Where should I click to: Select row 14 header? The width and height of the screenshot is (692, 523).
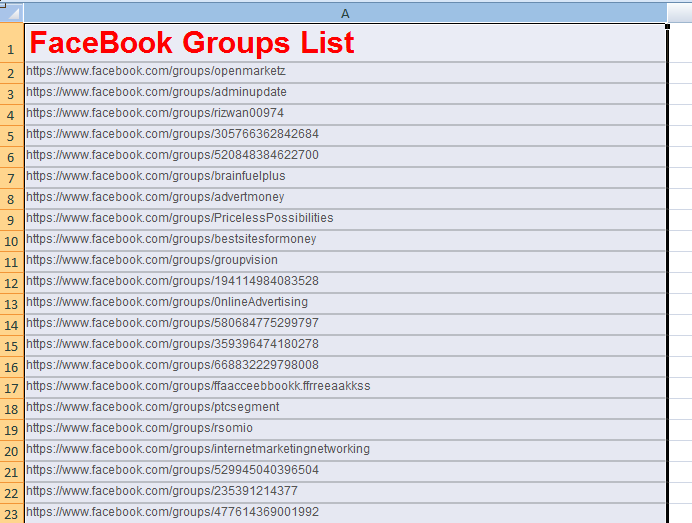point(12,324)
